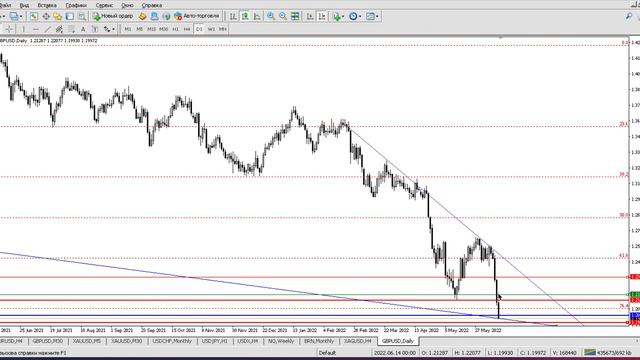Select the Horizontal Line tool
Screen dimensions: 640x360
point(36,29)
